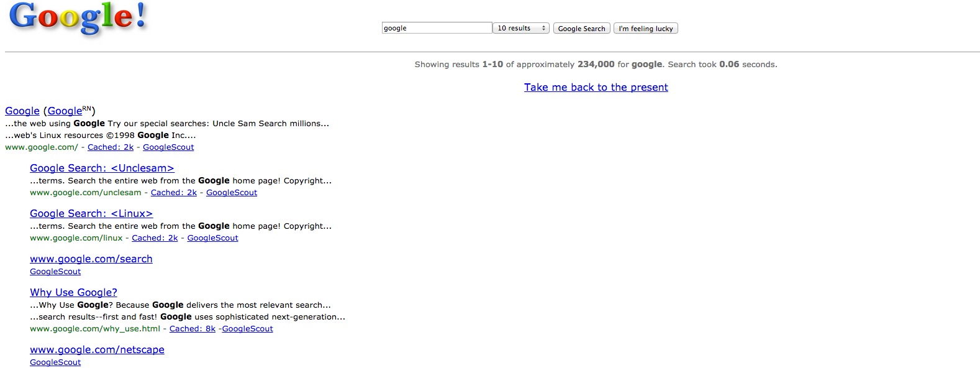The width and height of the screenshot is (980, 378).
Task: Open Cached: 2k link for www.google.com/linux
Action: pyautogui.click(x=155, y=238)
